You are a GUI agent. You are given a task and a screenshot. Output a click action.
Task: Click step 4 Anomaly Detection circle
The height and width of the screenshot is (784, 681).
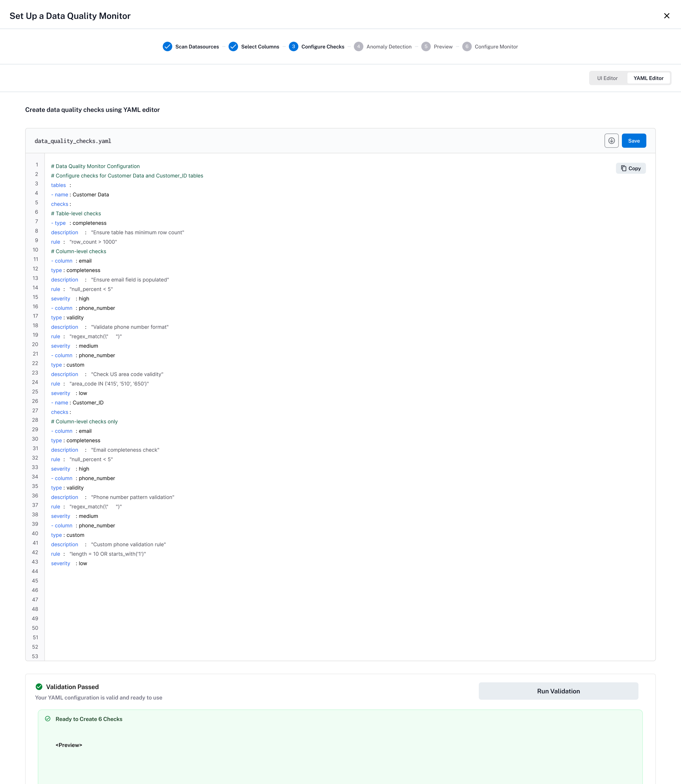[358, 47]
